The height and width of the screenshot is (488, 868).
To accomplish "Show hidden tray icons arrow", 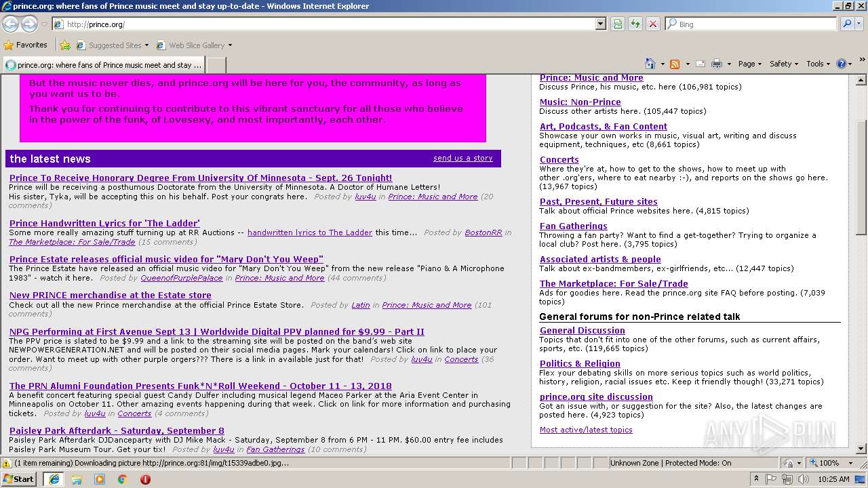I will [x=757, y=479].
